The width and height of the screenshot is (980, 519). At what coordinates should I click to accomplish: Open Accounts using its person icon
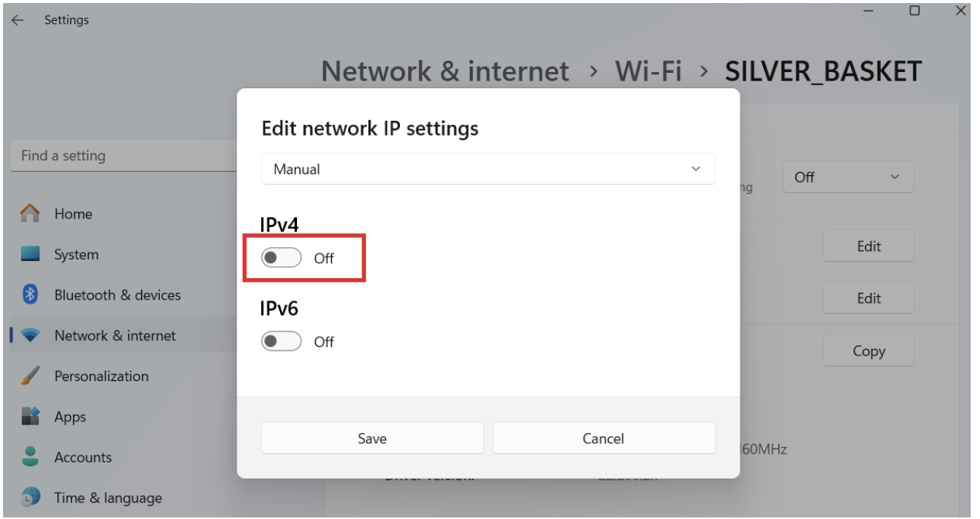tap(33, 457)
